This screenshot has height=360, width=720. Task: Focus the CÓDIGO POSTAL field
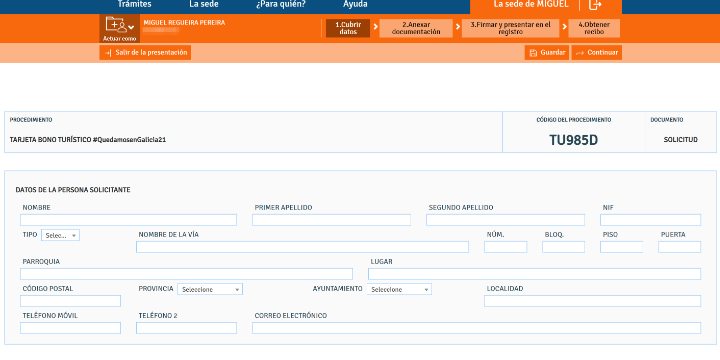[x=70, y=301]
